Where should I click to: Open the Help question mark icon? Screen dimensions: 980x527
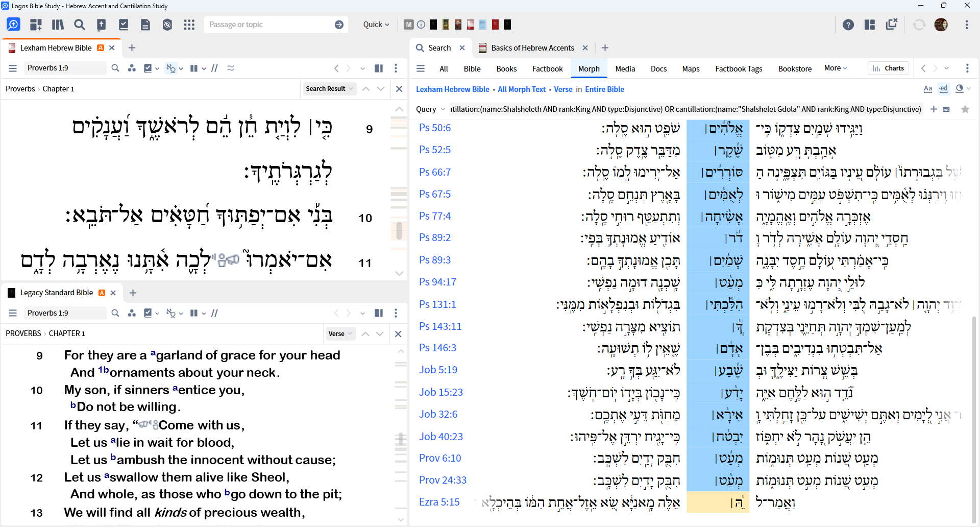tap(848, 25)
